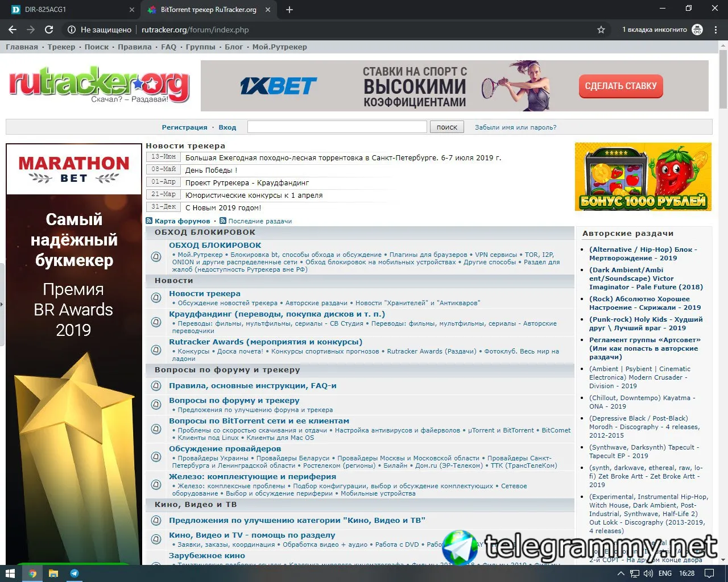This screenshot has width=728, height=582.
Task: Open the Правила menu item
Action: point(135,47)
